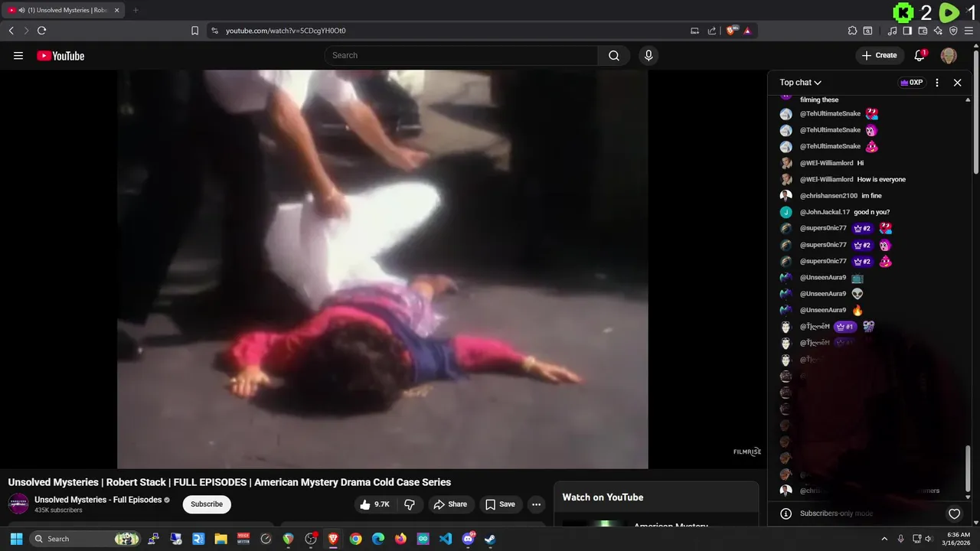Viewport: 980px width, 551px height.
Task: Click the Share button
Action: click(449, 504)
